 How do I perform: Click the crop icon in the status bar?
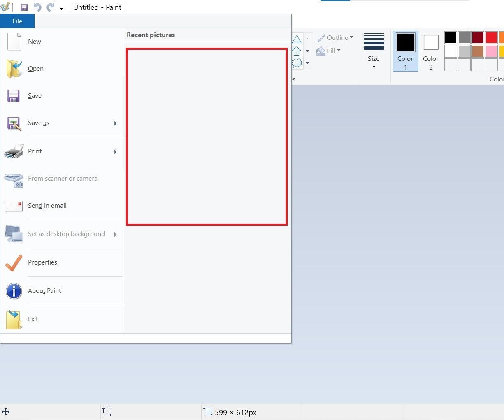click(x=107, y=411)
